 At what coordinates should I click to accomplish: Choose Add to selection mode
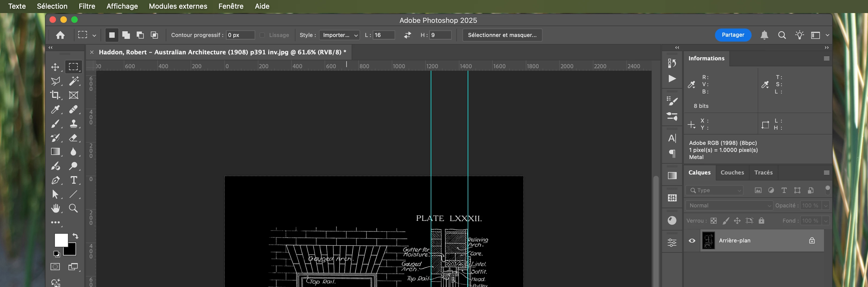(126, 35)
